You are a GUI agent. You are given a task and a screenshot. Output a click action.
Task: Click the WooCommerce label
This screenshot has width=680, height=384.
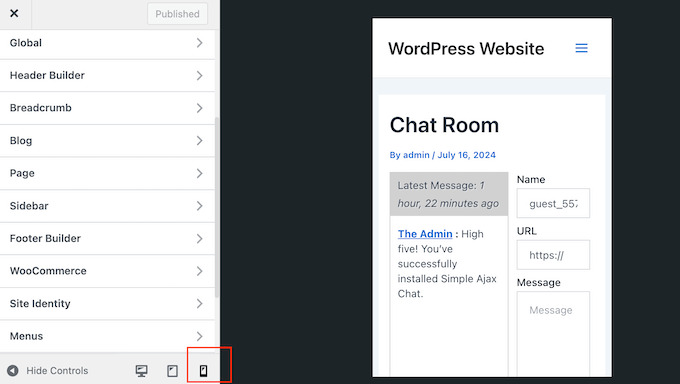coord(48,271)
